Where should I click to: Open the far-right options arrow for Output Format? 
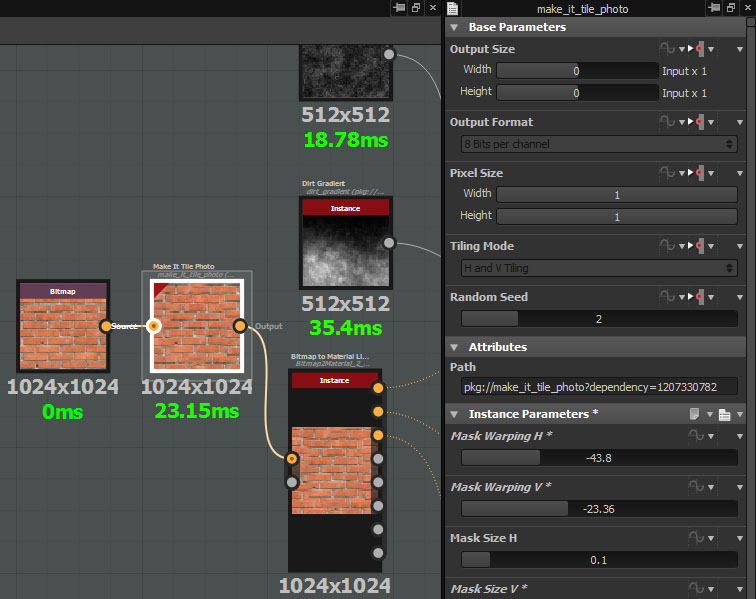click(x=740, y=122)
